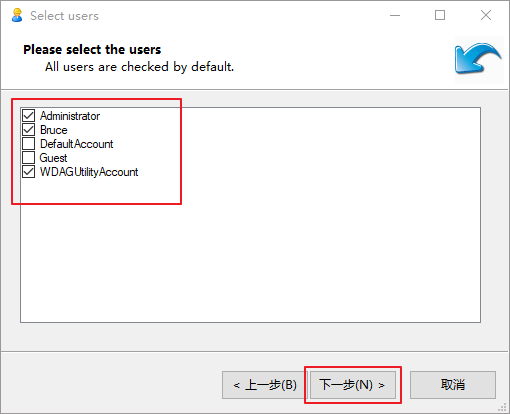The height and width of the screenshot is (414, 510).
Task: Uncheck the Bruce user checkbox
Action: pos(29,130)
